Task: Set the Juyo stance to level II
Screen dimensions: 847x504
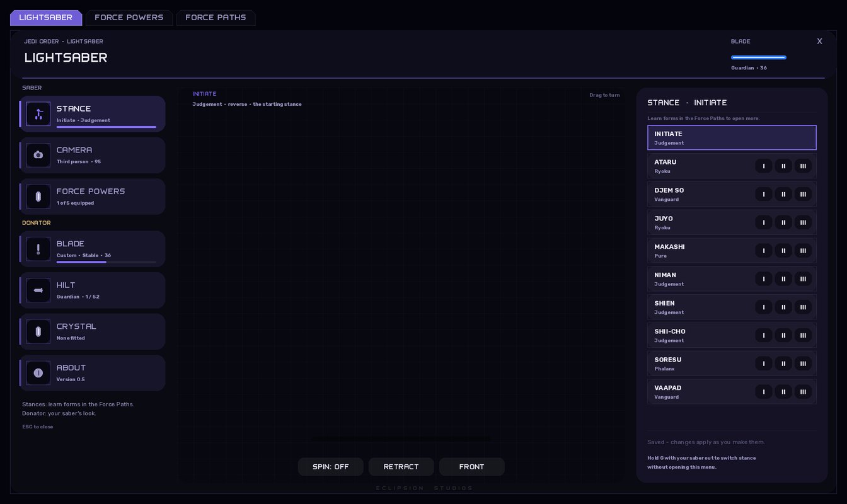Action: [x=783, y=222]
